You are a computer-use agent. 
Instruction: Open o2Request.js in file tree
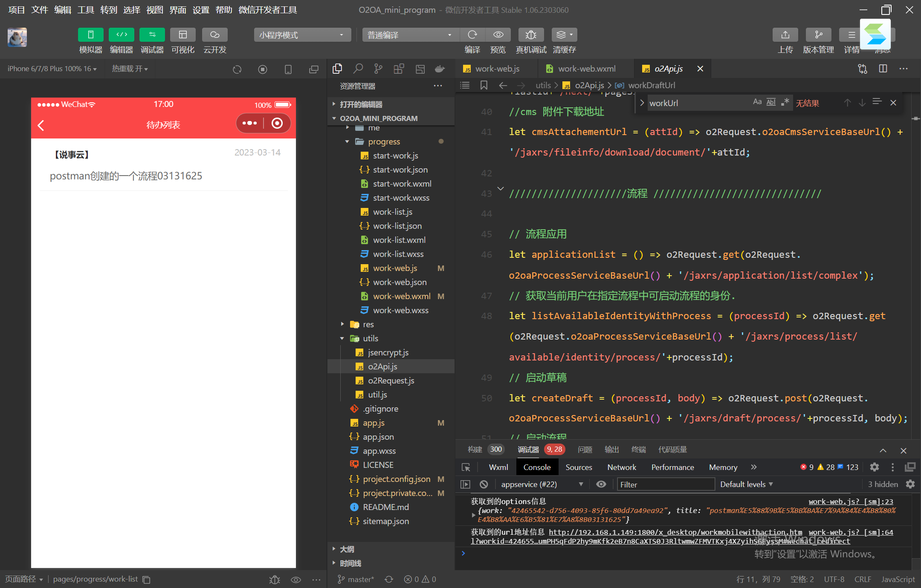click(x=391, y=380)
